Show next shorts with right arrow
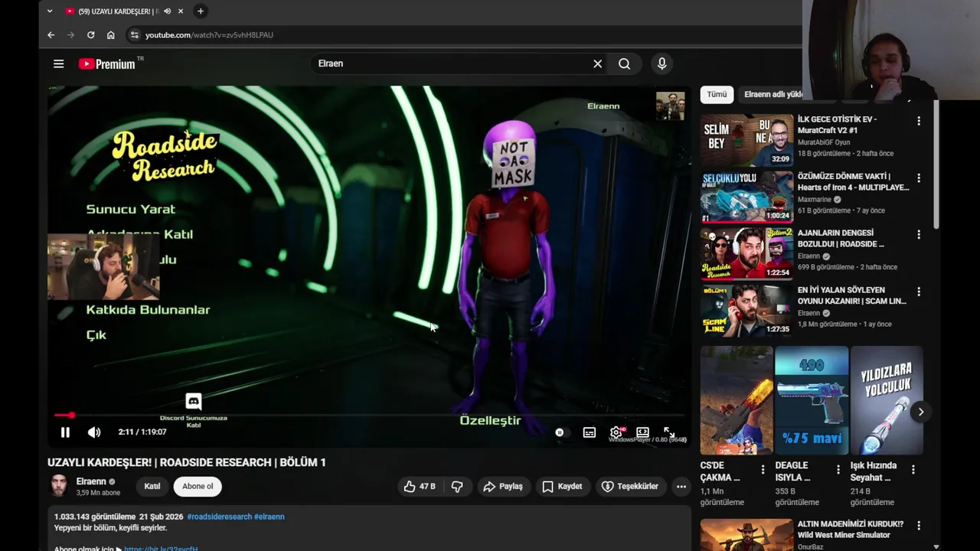This screenshot has height=551, width=980. tap(921, 412)
